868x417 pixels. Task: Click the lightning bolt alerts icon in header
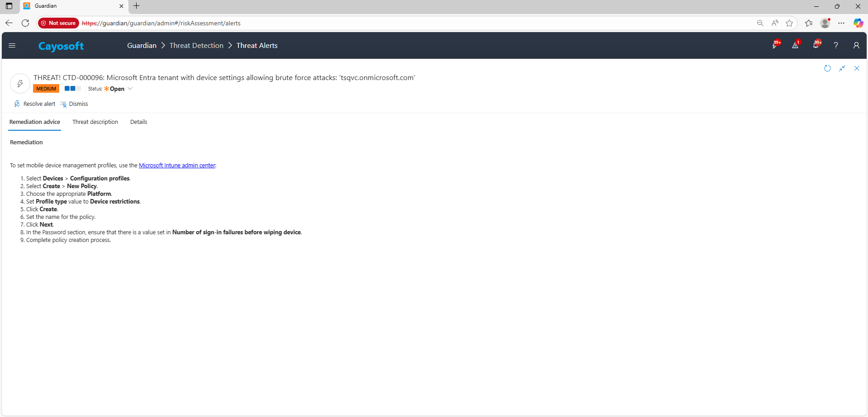775,45
